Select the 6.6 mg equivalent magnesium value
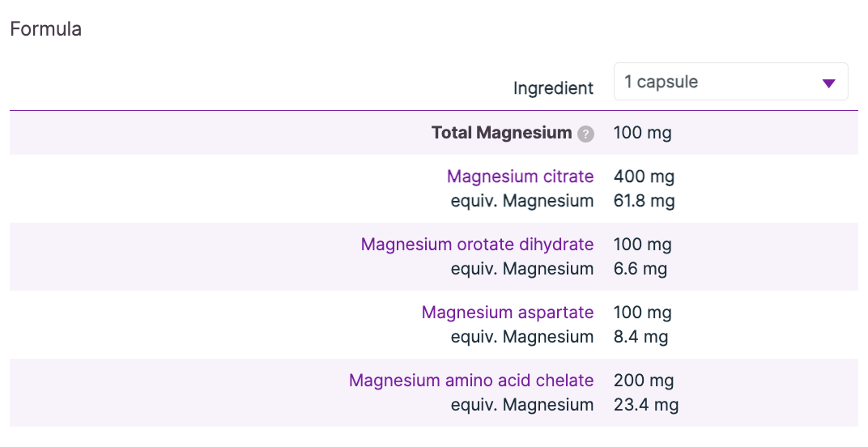This screenshot has height=447, width=868. (x=640, y=269)
